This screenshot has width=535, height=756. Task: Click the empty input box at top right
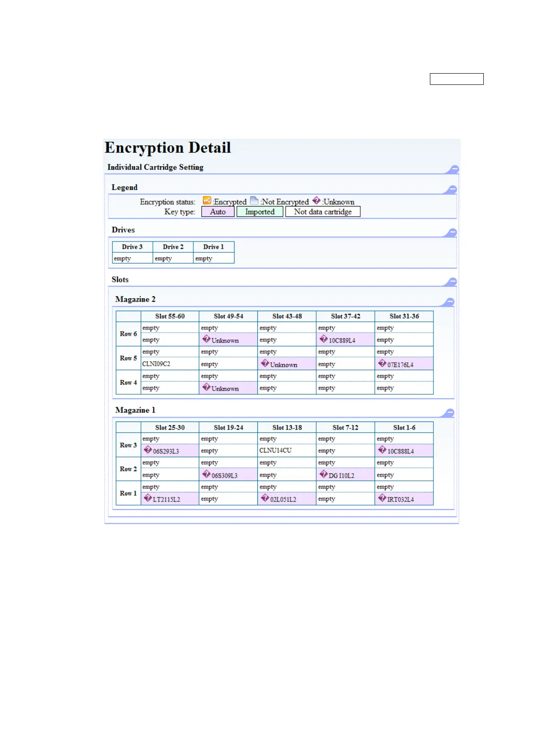456,79
